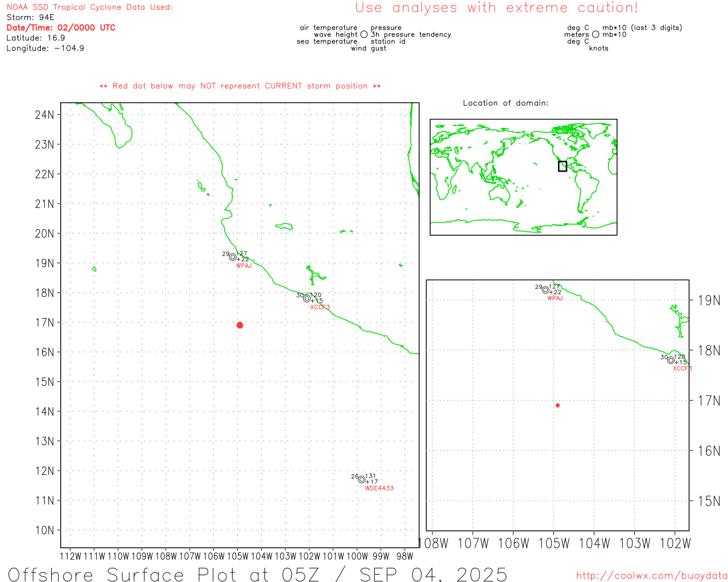Image resolution: width=728 pixels, height=582 pixels.
Task: Click the 'Latitude: 16.9' text
Action: click(x=36, y=38)
